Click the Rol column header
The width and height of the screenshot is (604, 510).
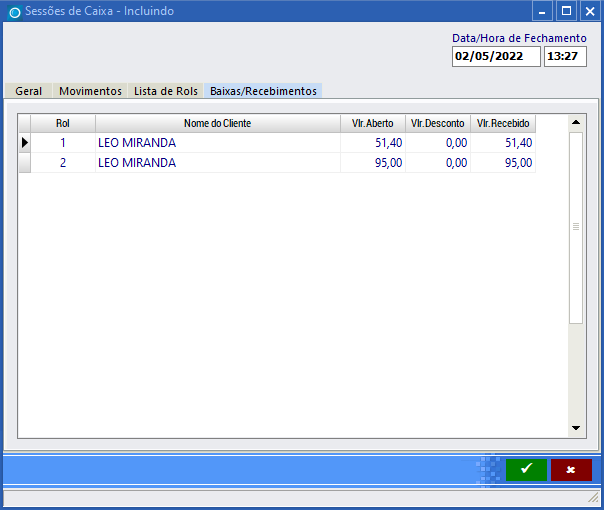click(63, 123)
